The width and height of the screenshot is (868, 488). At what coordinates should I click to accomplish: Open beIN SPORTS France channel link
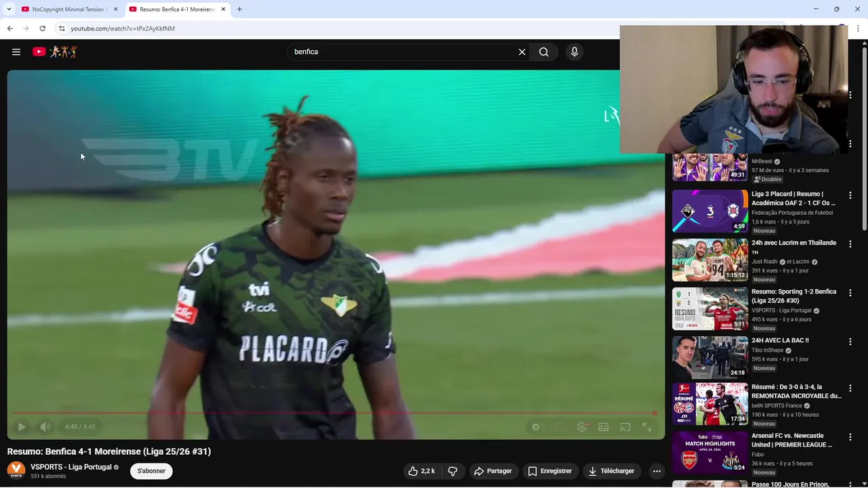(776, 406)
